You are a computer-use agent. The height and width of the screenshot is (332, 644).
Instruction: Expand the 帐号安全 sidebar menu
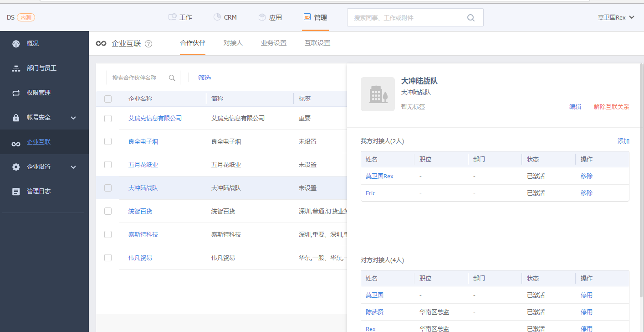pos(73,118)
